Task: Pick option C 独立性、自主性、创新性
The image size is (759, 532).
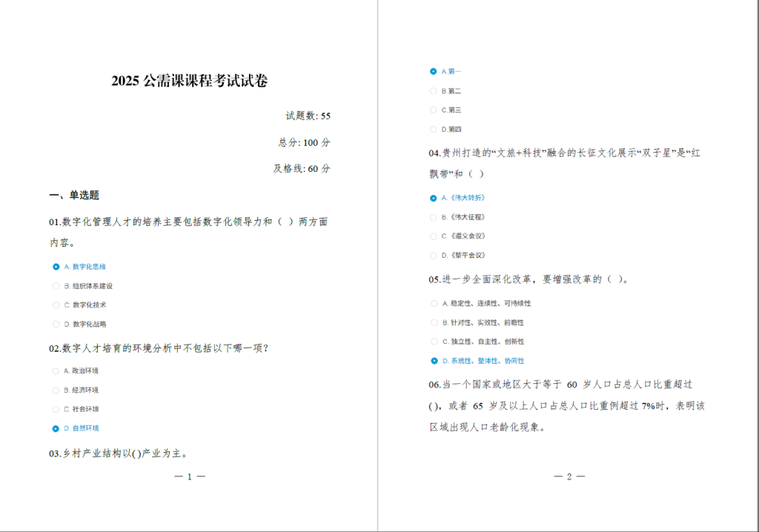Action: coord(434,342)
